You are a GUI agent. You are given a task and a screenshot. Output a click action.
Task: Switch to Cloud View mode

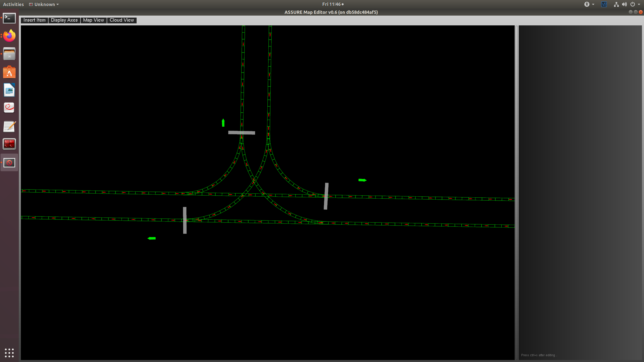(122, 20)
